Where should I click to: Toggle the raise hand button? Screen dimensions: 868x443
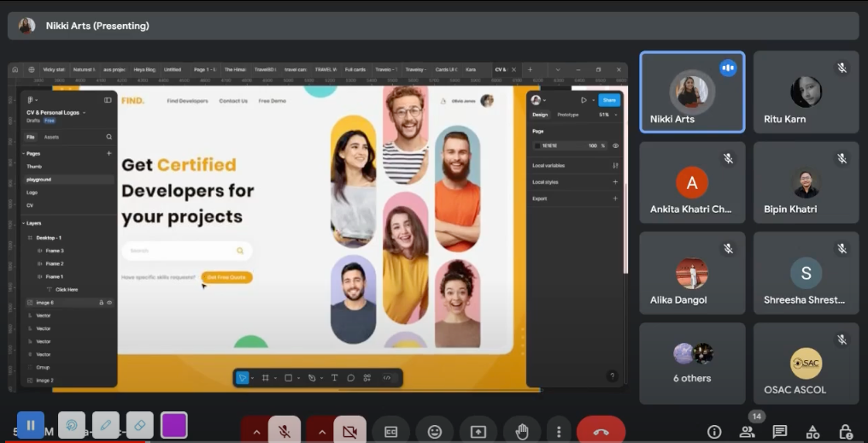tap(521, 432)
